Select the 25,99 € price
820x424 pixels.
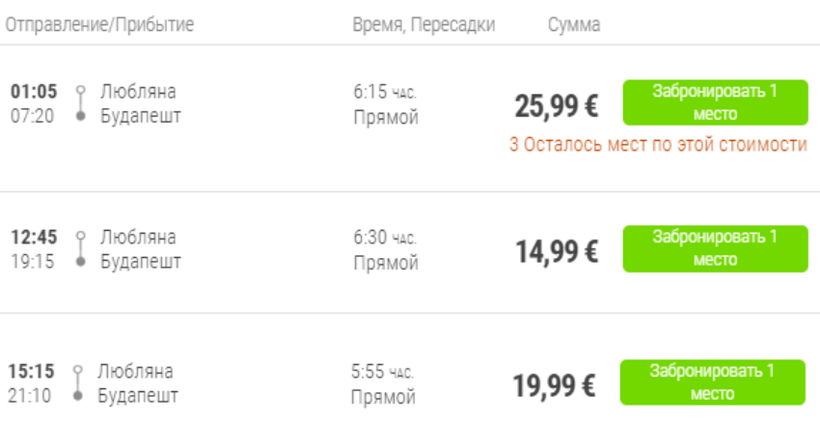point(556,105)
